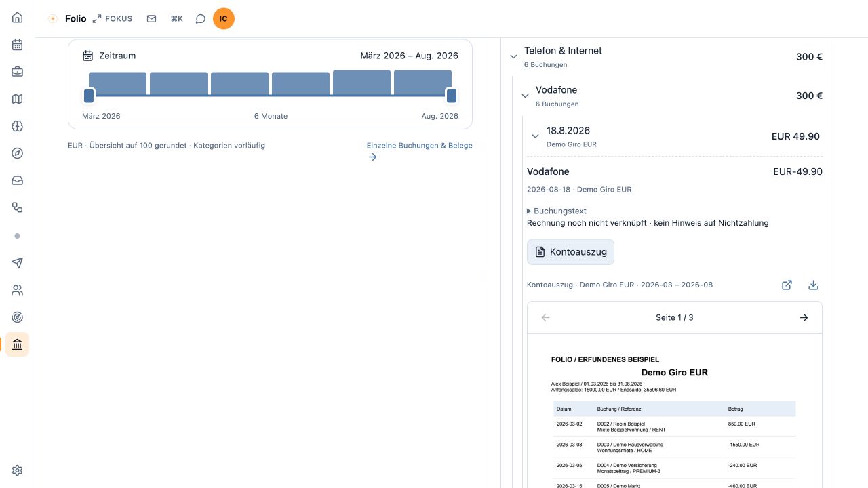Click the IC user avatar
868x488 pixels.
pyautogui.click(x=223, y=19)
